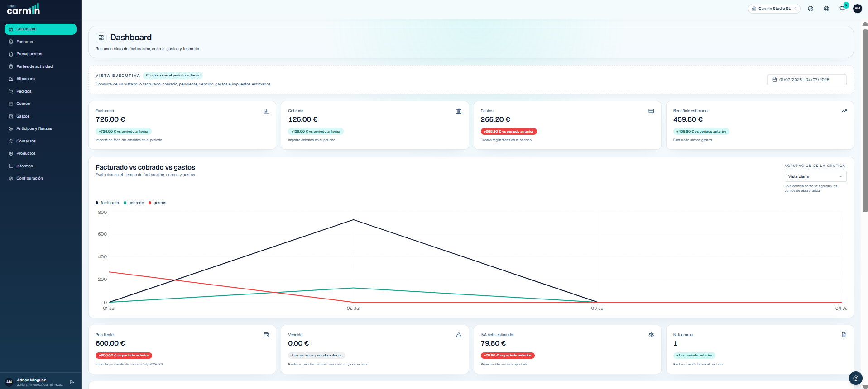The image size is (868, 389).
Task: Go to Cobros section
Action: pos(40,104)
